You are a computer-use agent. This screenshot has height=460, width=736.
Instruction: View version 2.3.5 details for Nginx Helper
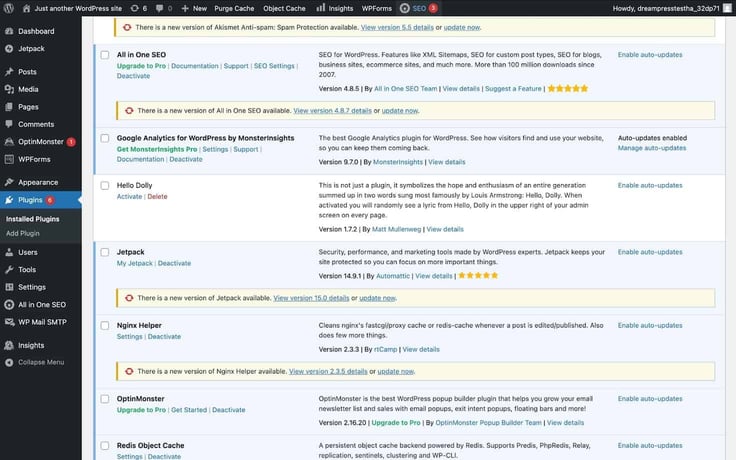(328, 371)
